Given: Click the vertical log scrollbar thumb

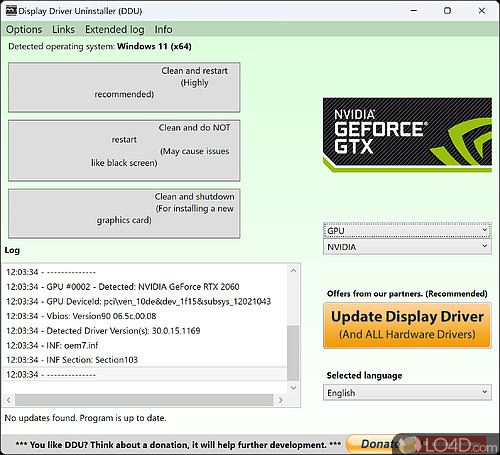Looking at the screenshot, I should pos(293,353).
